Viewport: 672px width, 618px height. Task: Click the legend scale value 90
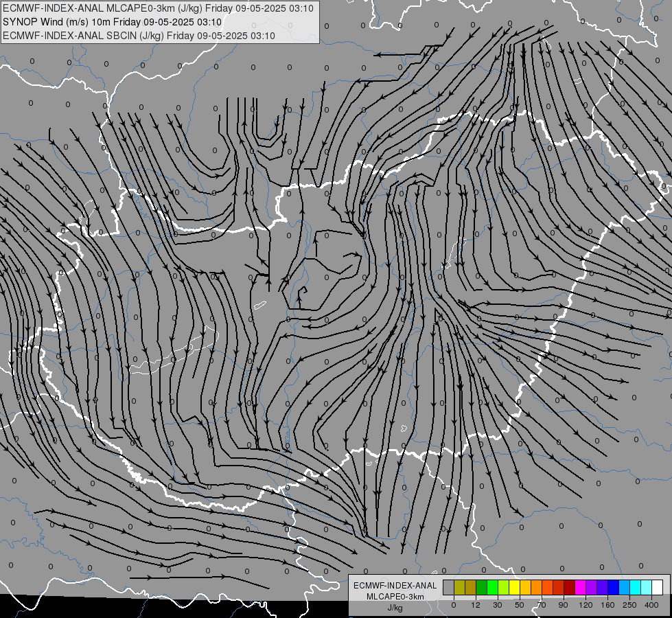pos(563,605)
